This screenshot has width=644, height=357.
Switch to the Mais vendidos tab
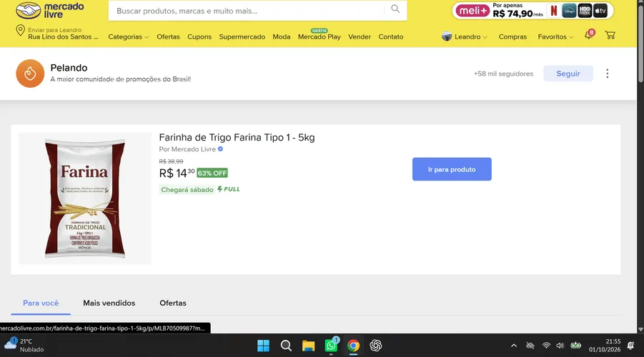tap(109, 303)
